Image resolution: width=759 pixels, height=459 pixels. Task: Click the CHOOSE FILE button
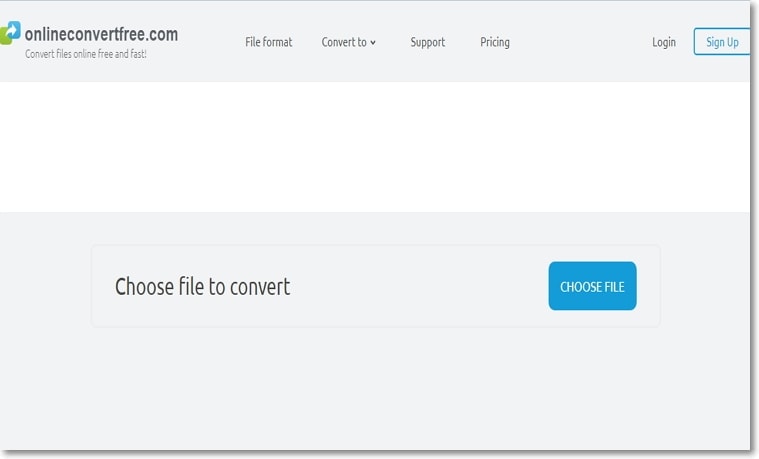[592, 286]
